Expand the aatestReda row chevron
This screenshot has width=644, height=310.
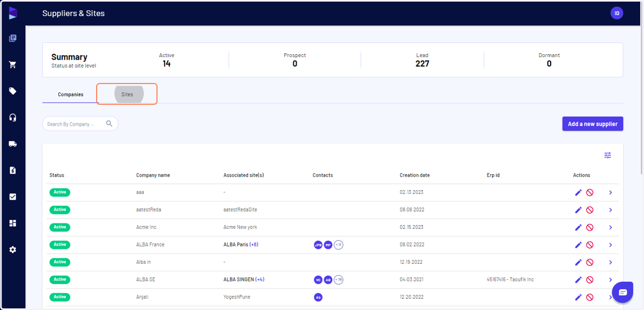611,210
